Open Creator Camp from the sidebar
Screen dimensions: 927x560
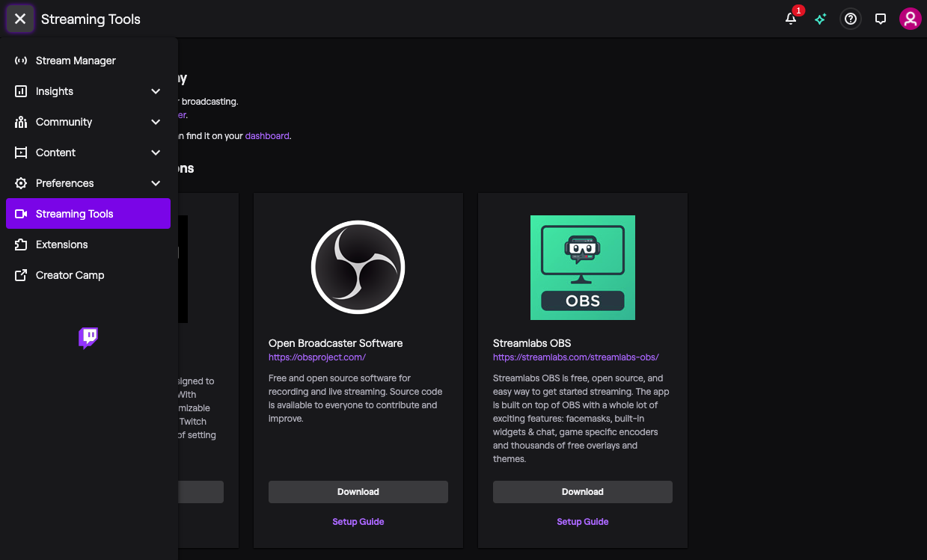pyautogui.click(x=88, y=275)
